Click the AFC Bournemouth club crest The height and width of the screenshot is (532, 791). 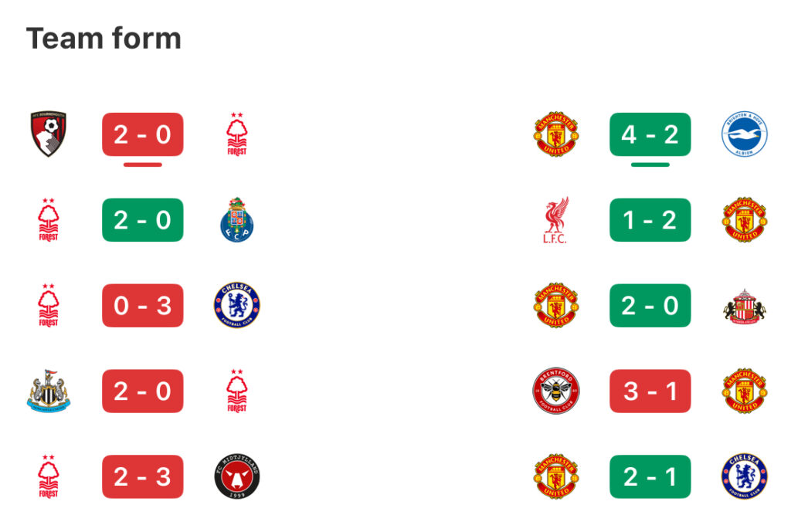click(x=48, y=134)
